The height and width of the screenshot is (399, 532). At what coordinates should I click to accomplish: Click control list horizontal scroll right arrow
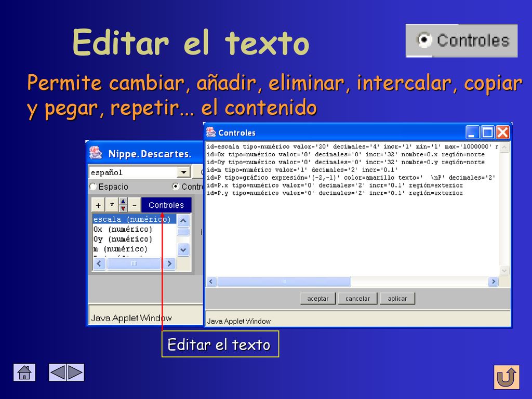tap(169, 263)
